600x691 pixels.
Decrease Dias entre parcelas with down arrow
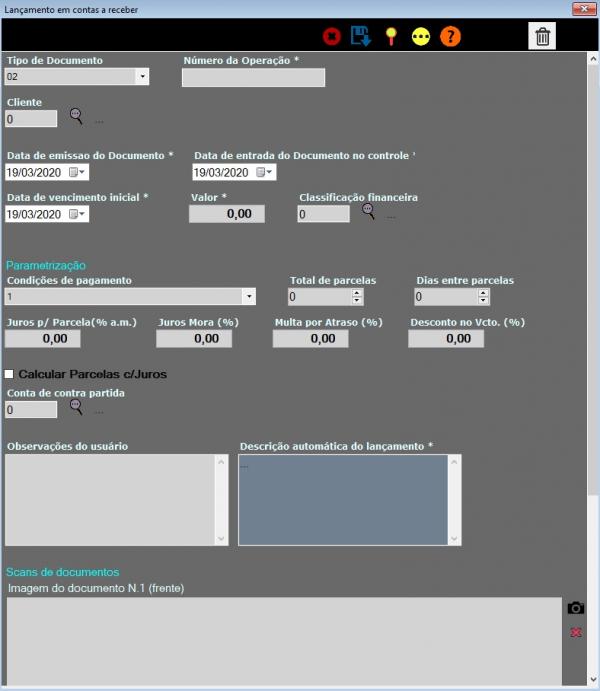tap(483, 301)
